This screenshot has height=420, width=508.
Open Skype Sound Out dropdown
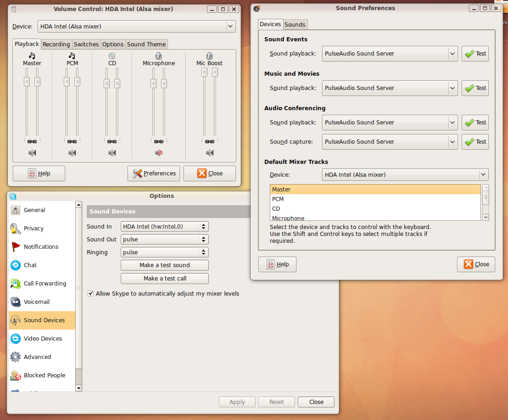coord(165,240)
